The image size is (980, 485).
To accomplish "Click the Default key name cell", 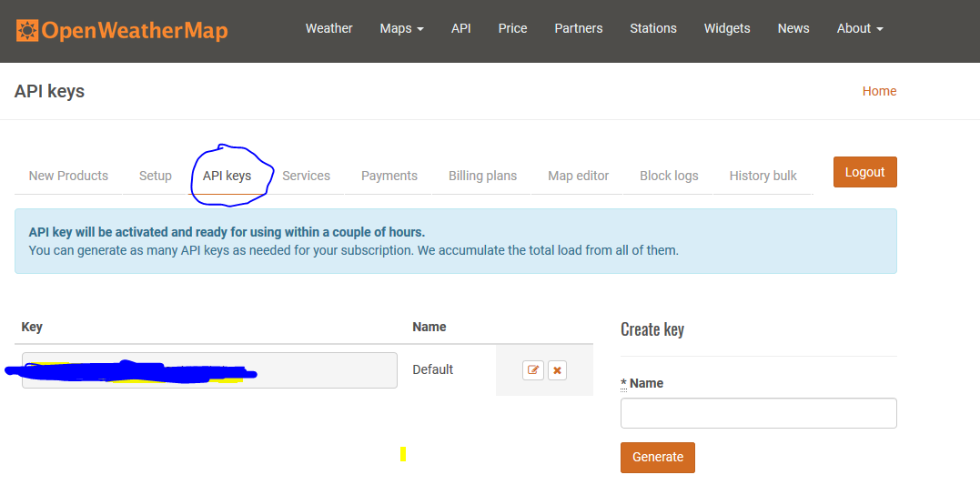I will tap(432, 370).
